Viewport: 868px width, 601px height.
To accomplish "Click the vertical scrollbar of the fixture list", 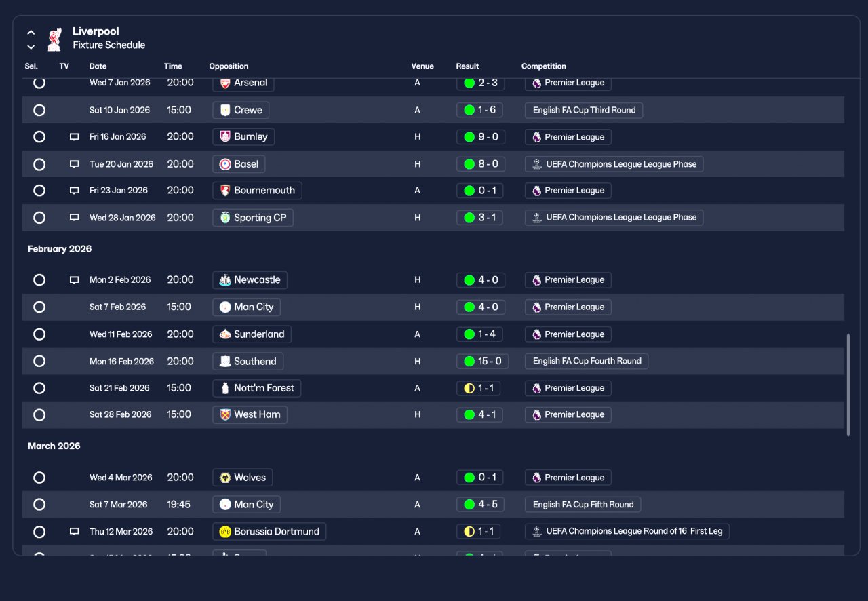I will click(x=848, y=385).
